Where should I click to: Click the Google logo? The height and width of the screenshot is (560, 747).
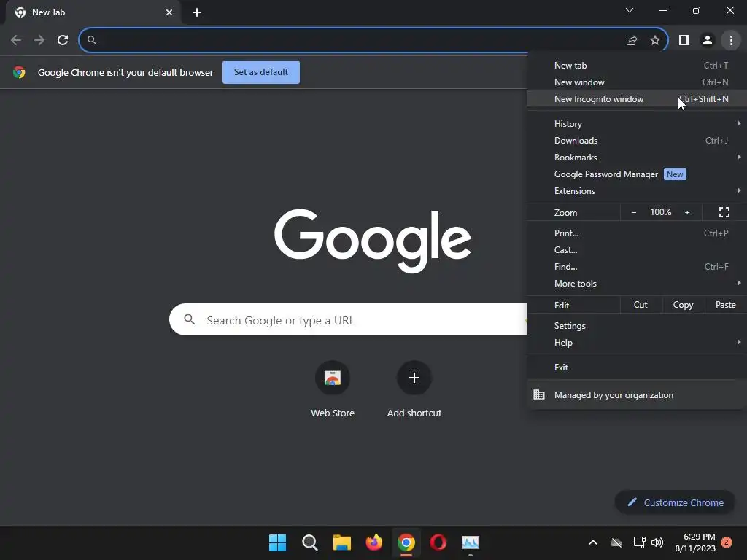tap(373, 241)
